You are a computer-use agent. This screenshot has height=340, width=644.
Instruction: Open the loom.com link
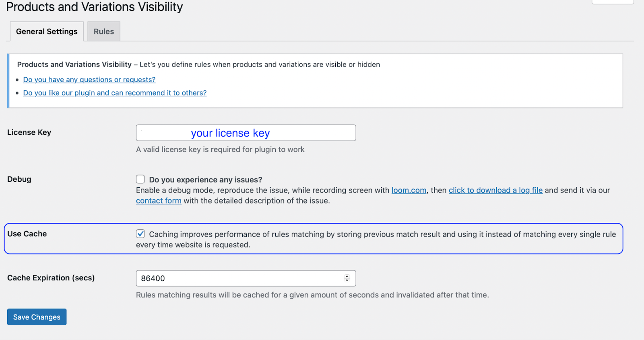[409, 190]
